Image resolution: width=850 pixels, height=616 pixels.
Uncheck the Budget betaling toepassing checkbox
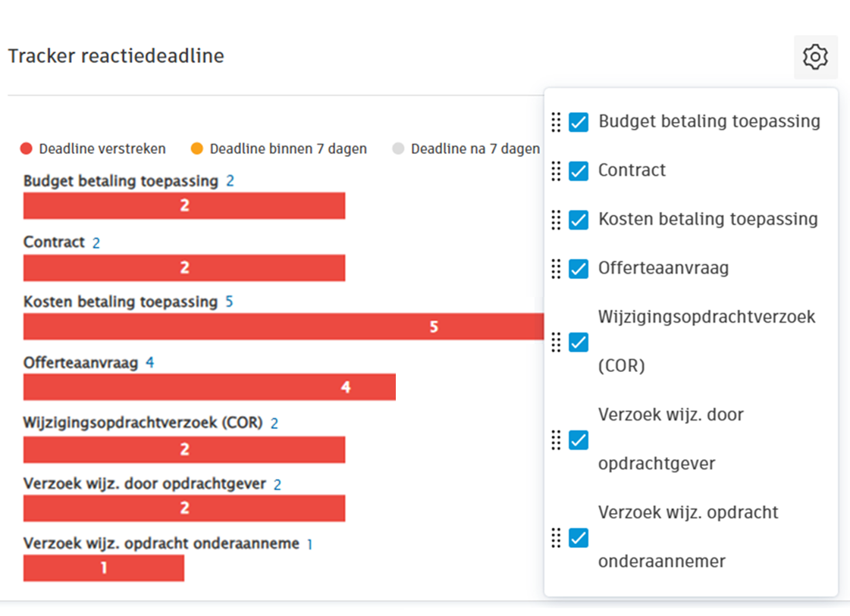pos(579,122)
